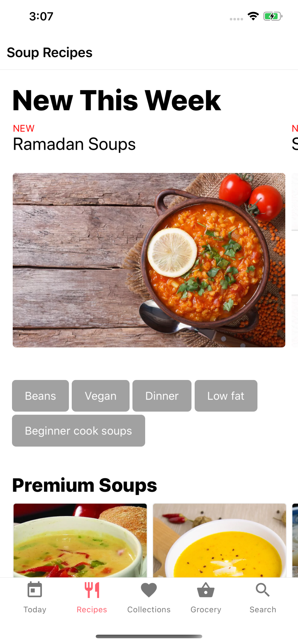Viewport: 298px width, 644px height.
Task: Open the Ramadan Soups title link
Action: (74, 144)
